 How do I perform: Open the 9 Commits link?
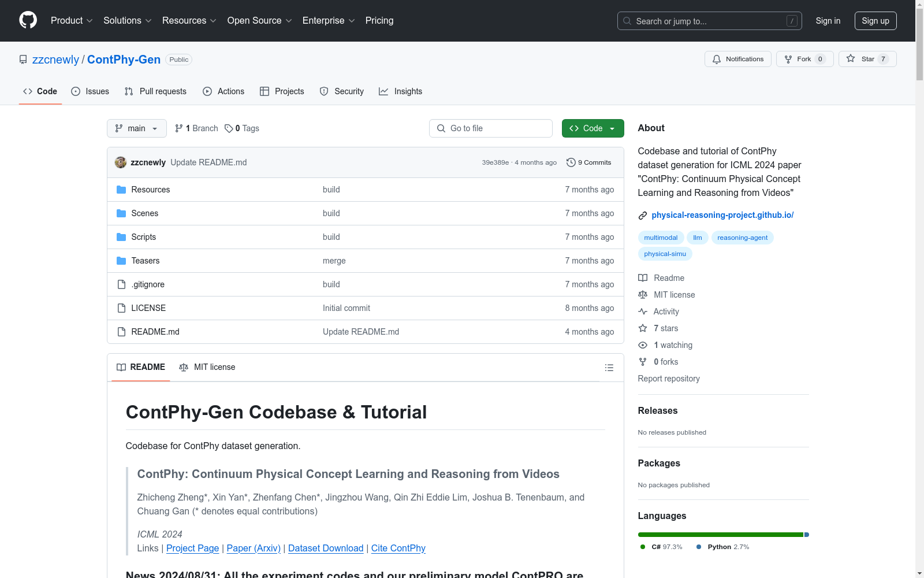click(x=588, y=162)
